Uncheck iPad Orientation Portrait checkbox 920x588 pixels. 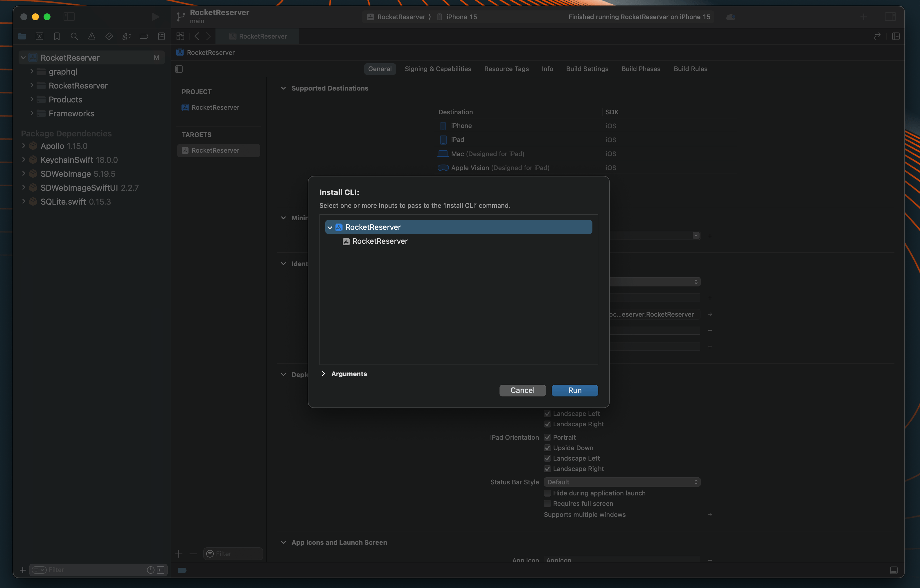tap(547, 438)
